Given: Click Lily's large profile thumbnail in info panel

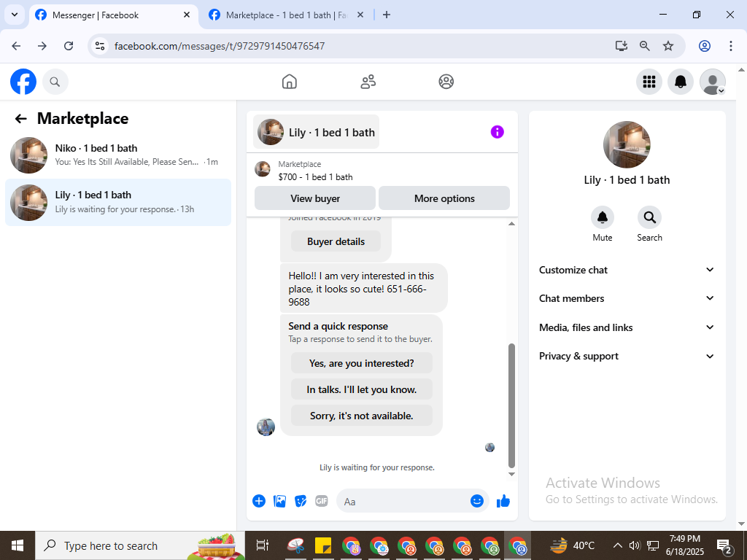Looking at the screenshot, I should click(627, 145).
